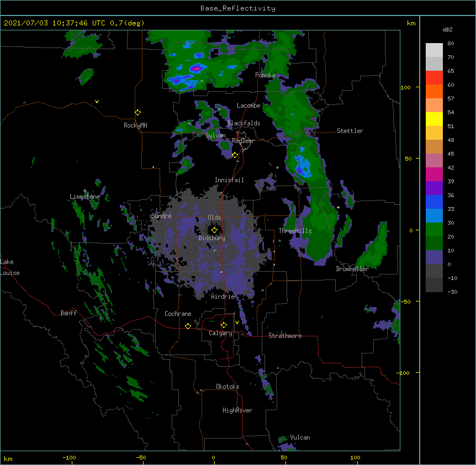Click the Cochrane town label
Image resolution: width=476 pixels, height=465 pixels.
(x=178, y=314)
